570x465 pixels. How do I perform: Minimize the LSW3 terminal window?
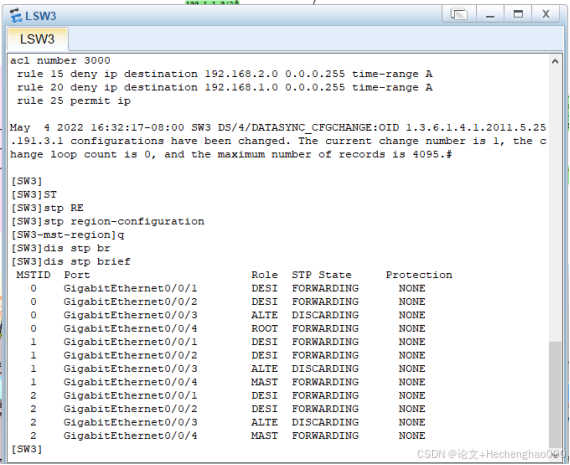click(490, 15)
